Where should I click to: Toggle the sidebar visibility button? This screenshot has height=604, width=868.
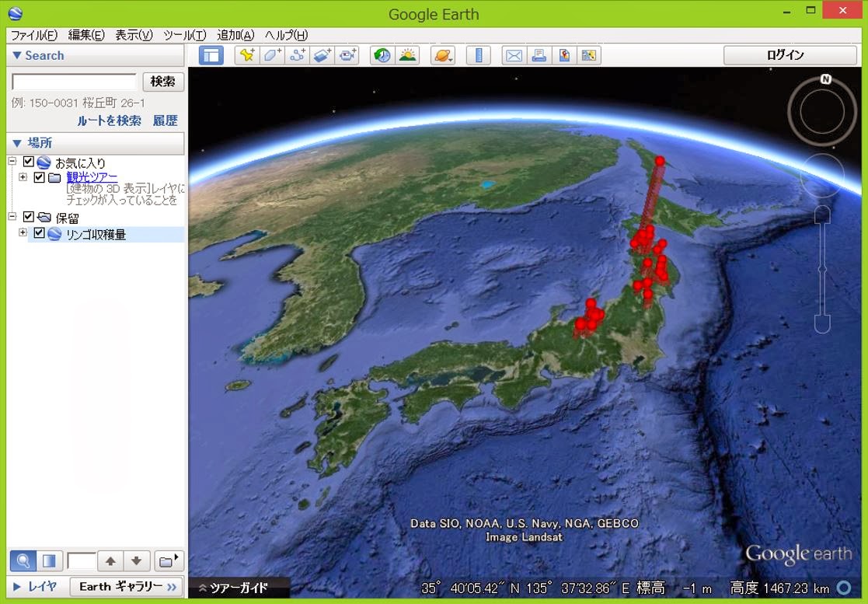tap(211, 55)
